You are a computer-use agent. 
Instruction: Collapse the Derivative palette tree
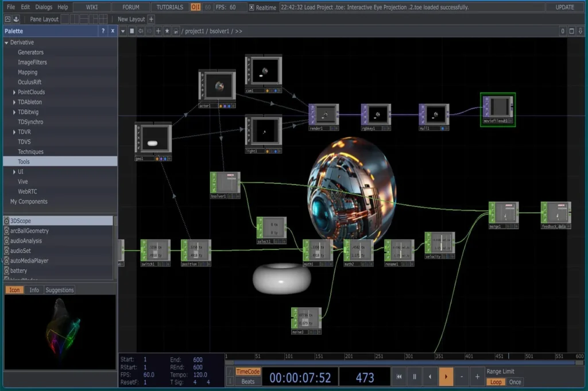(6, 42)
